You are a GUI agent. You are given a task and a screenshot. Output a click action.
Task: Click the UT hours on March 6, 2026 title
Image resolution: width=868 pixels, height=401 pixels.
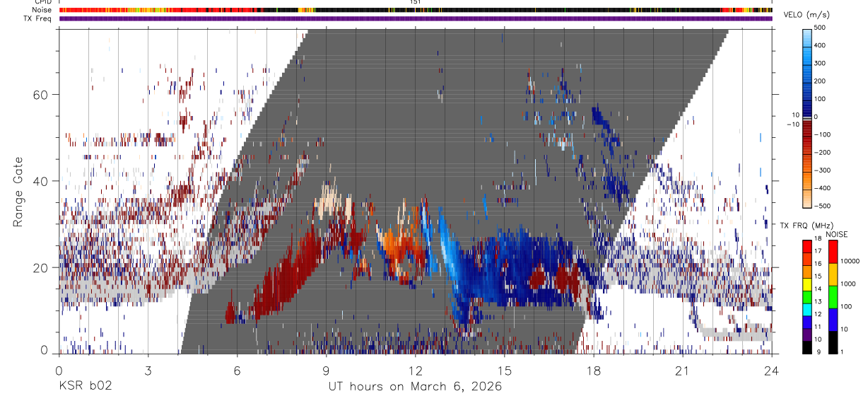pyautogui.click(x=415, y=386)
